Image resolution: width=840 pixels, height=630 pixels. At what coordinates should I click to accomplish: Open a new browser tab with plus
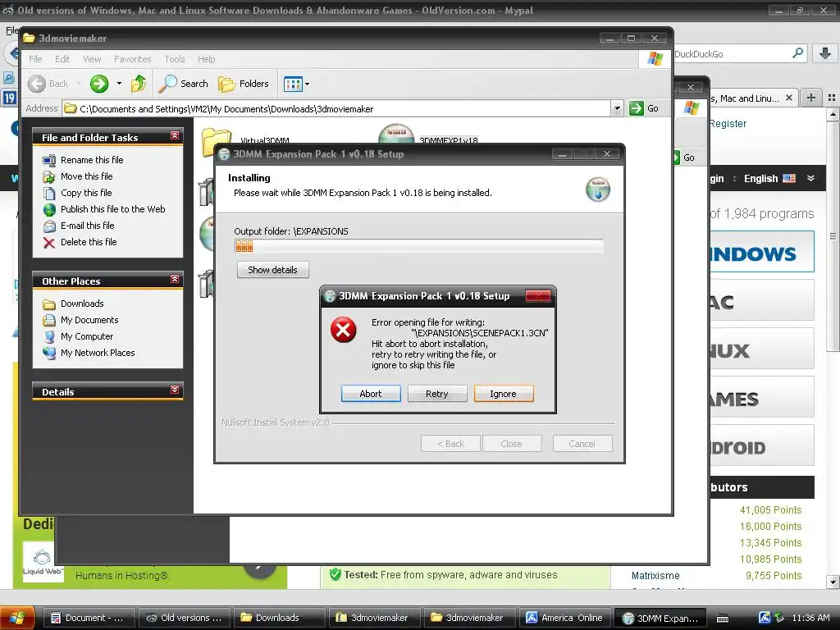[x=811, y=98]
